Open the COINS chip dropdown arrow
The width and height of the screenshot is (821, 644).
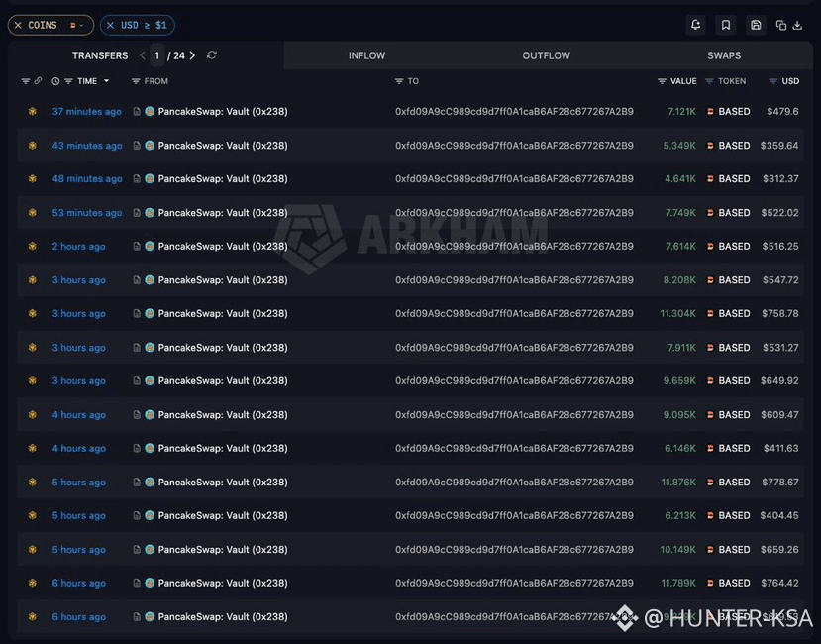81,25
